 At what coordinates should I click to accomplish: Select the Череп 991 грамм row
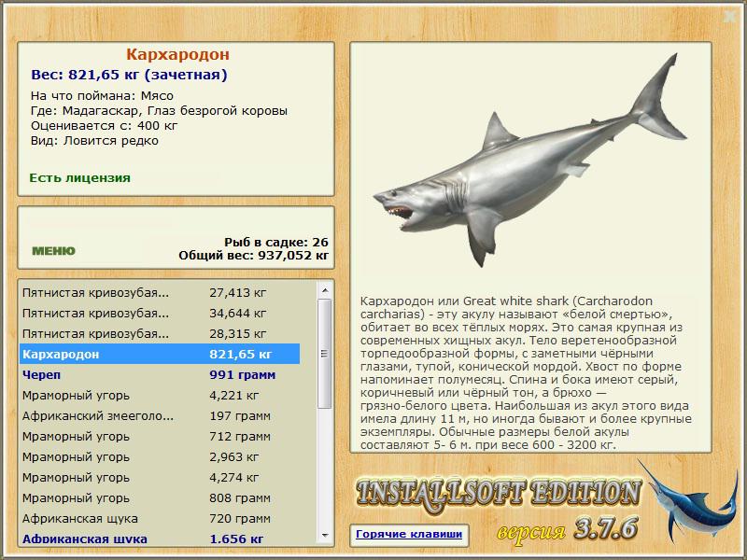point(160,375)
